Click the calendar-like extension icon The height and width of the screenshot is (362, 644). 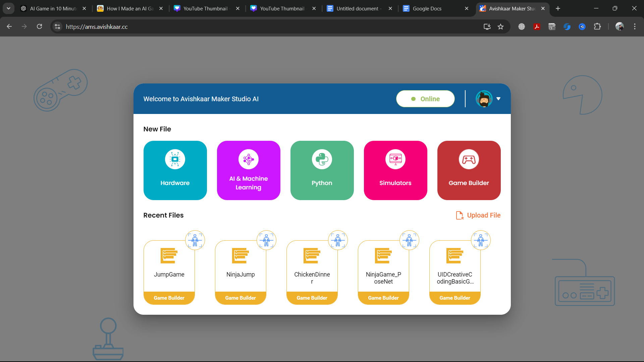point(552,26)
